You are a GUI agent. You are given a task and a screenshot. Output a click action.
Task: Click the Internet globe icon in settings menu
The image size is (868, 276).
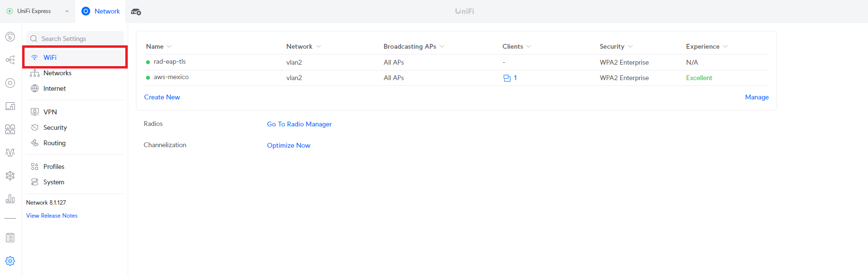(x=35, y=88)
